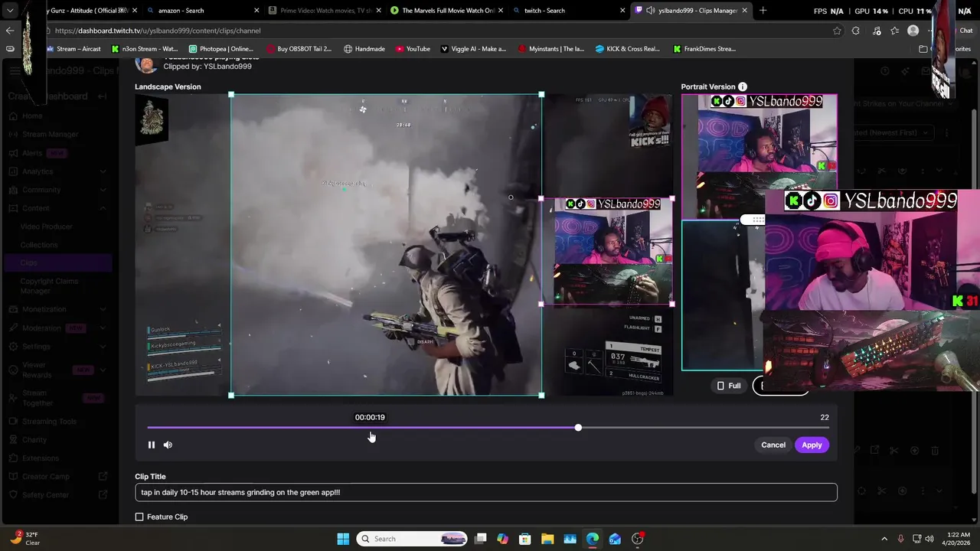The image size is (980, 551).
Task: Mute the clip preview volume icon
Action: 168,445
